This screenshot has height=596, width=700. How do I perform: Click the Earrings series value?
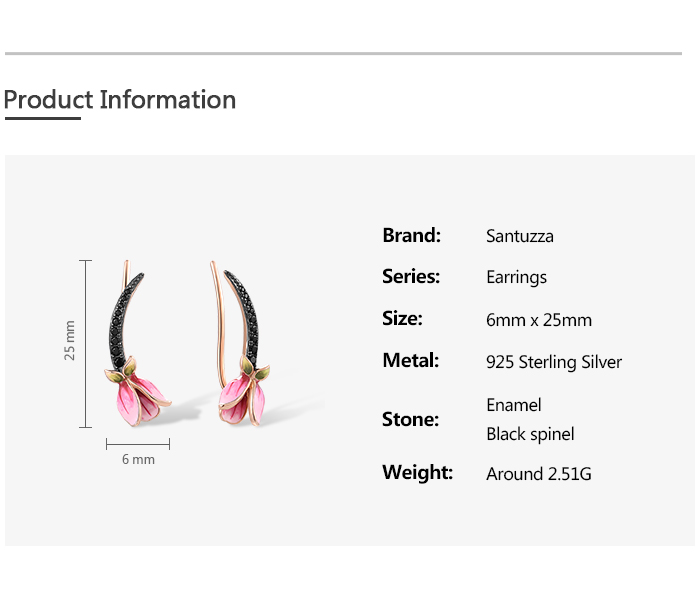click(x=516, y=278)
